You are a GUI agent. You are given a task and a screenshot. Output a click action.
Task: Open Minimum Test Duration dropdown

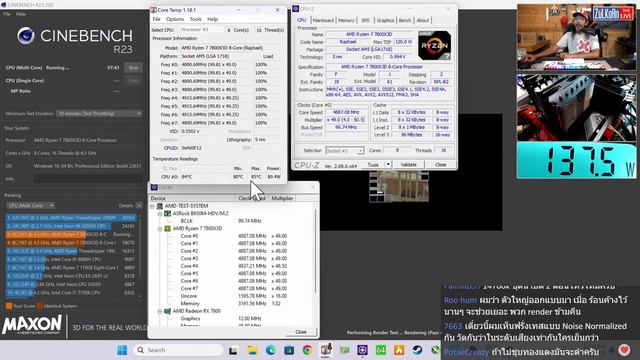(x=99, y=113)
